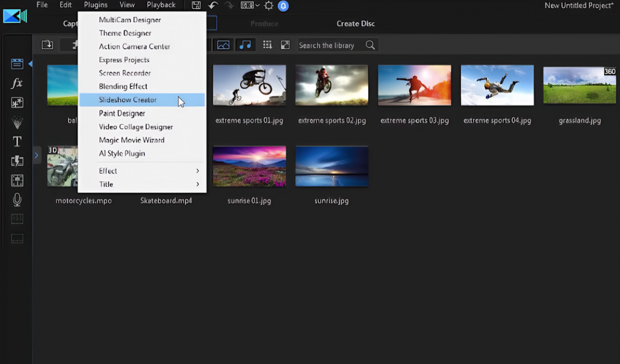Screen dimensions: 620x364
Task: Click the import media folder icon
Action: click(x=47, y=45)
